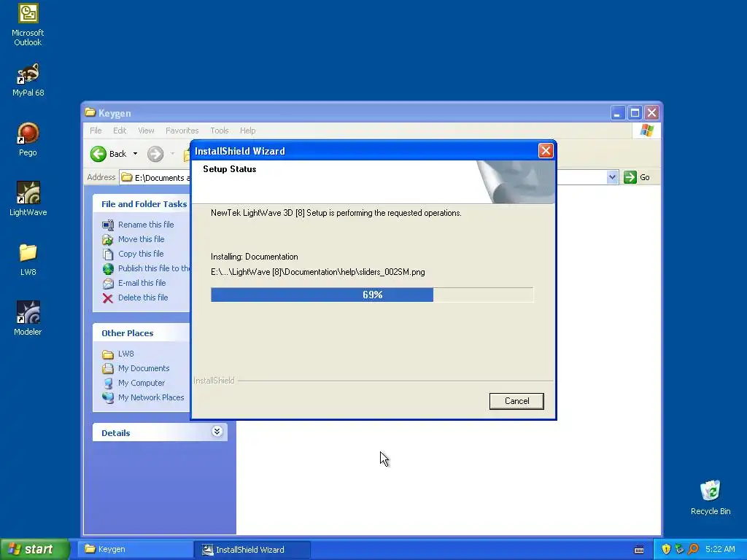The width and height of the screenshot is (747, 560).
Task: Click the Details panel header text
Action: coord(116,433)
